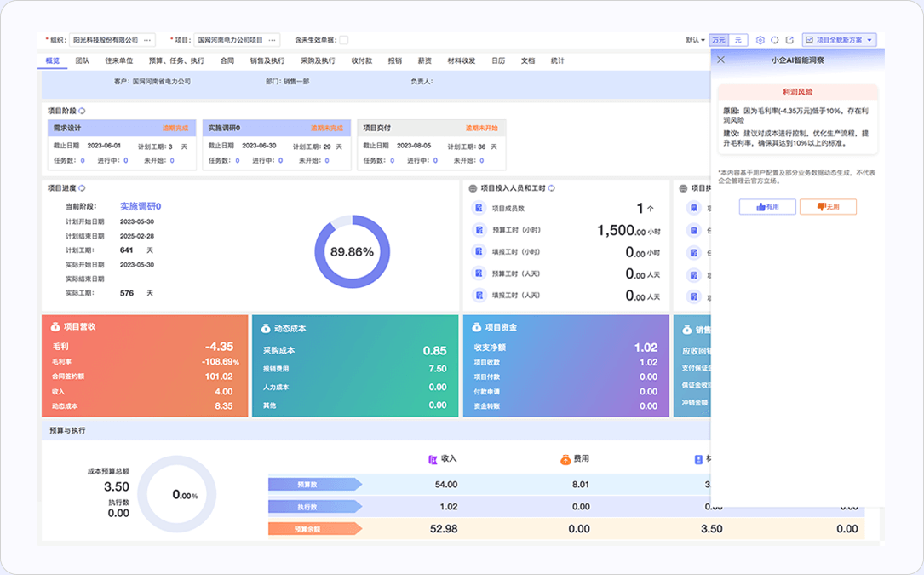Mark the AI insight as 有用
The height and width of the screenshot is (575, 924).
767,207
